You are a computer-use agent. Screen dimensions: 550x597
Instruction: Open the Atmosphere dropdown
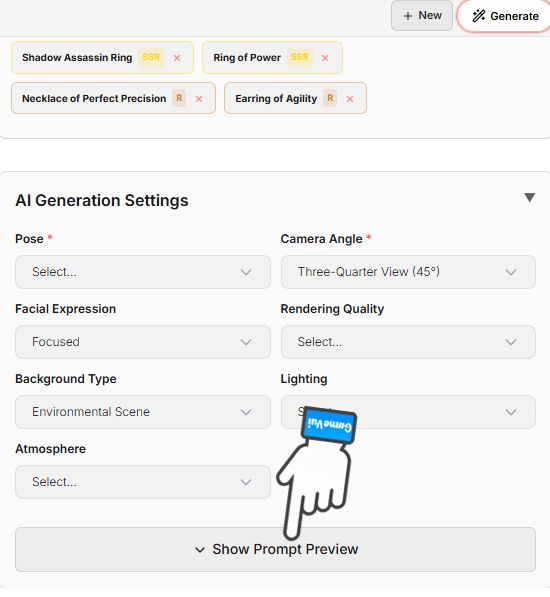[143, 482]
